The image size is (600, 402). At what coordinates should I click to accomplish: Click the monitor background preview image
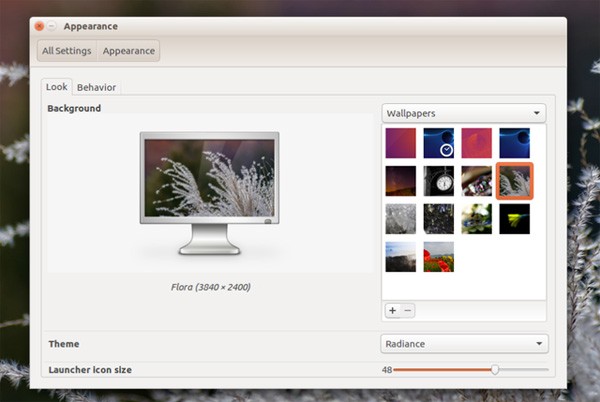[x=209, y=193]
